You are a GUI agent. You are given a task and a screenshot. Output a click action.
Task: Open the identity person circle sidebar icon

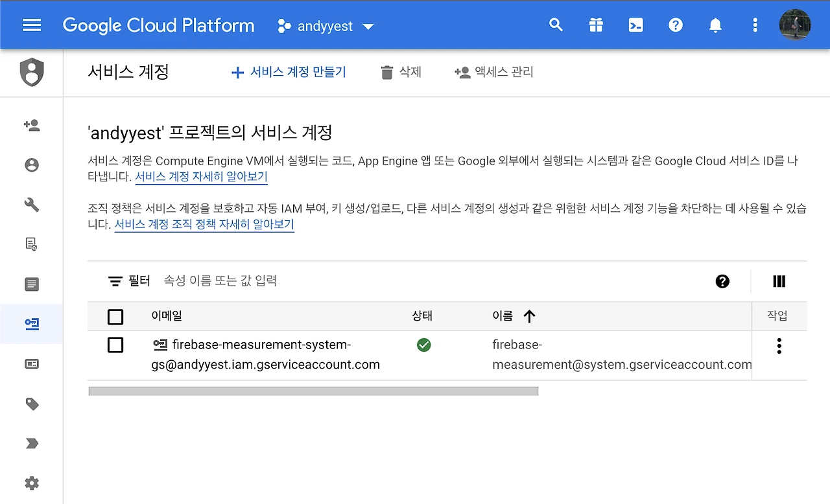click(32, 165)
